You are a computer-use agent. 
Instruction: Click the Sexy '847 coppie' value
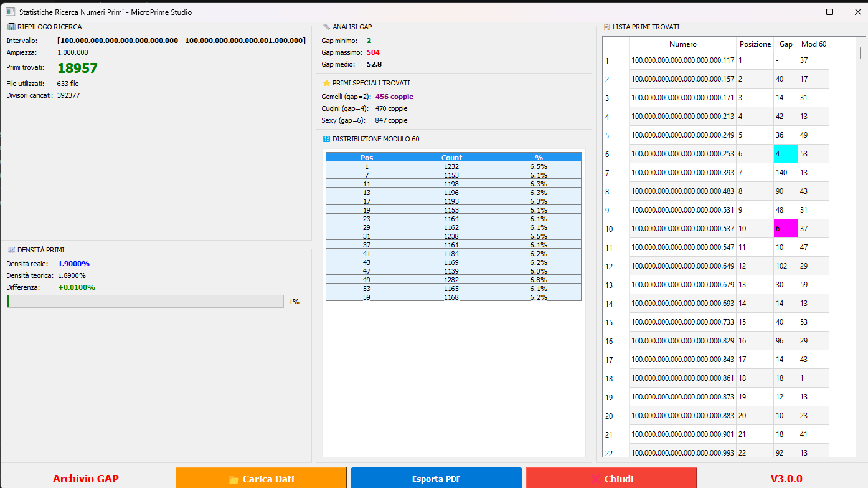click(391, 120)
